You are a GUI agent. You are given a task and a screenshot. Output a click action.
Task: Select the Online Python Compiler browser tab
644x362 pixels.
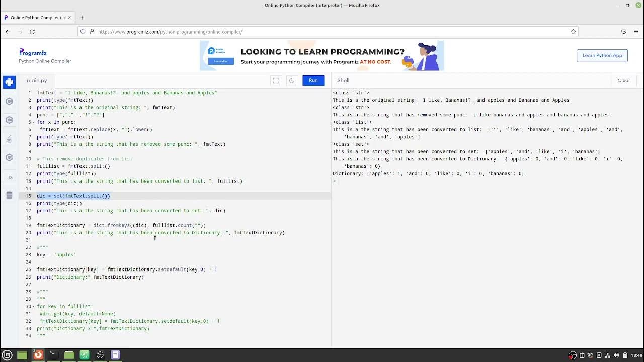(x=38, y=18)
